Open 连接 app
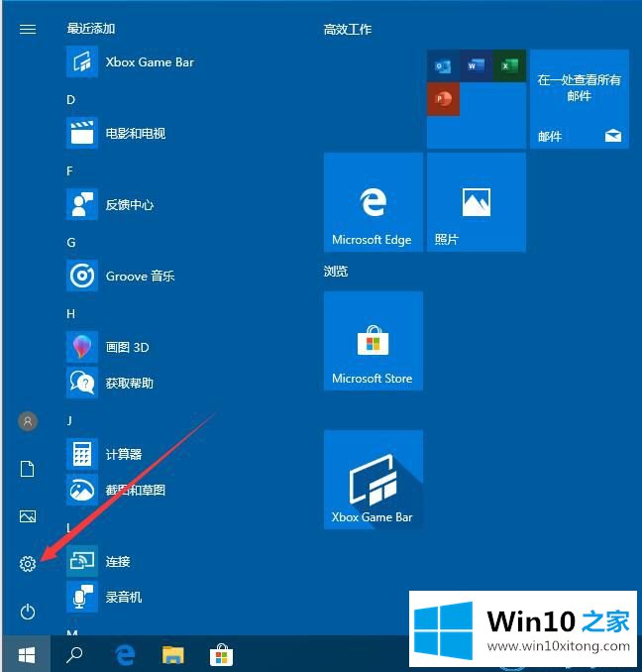Image resolution: width=642 pixels, height=672 pixels. [x=98, y=561]
